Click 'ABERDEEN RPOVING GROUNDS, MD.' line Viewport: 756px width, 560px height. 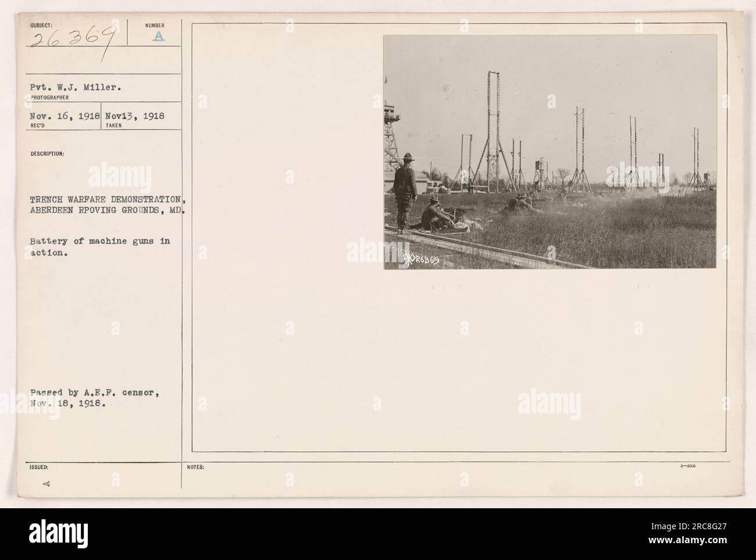(x=107, y=211)
